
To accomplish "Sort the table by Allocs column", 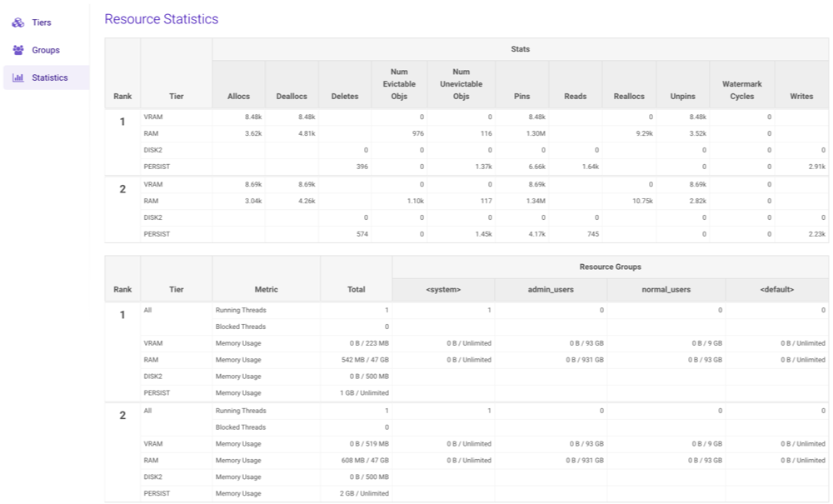I will tap(237, 95).
